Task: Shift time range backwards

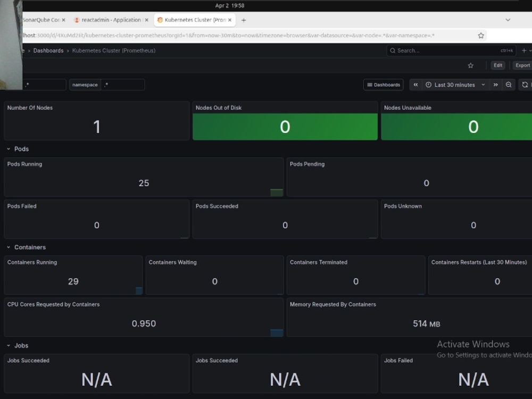Action: [x=415, y=85]
